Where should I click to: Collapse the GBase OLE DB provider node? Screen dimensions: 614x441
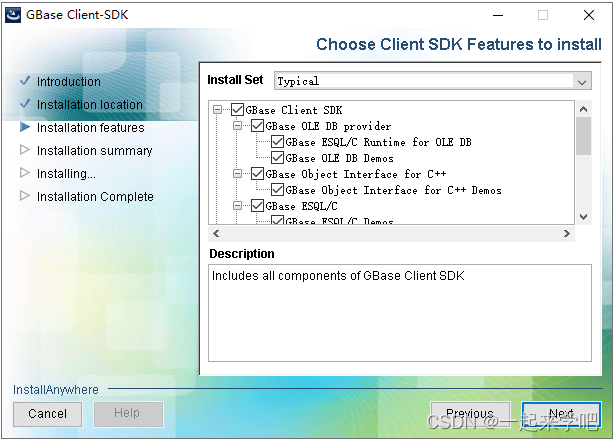pyautogui.click(x=237, y=126)
